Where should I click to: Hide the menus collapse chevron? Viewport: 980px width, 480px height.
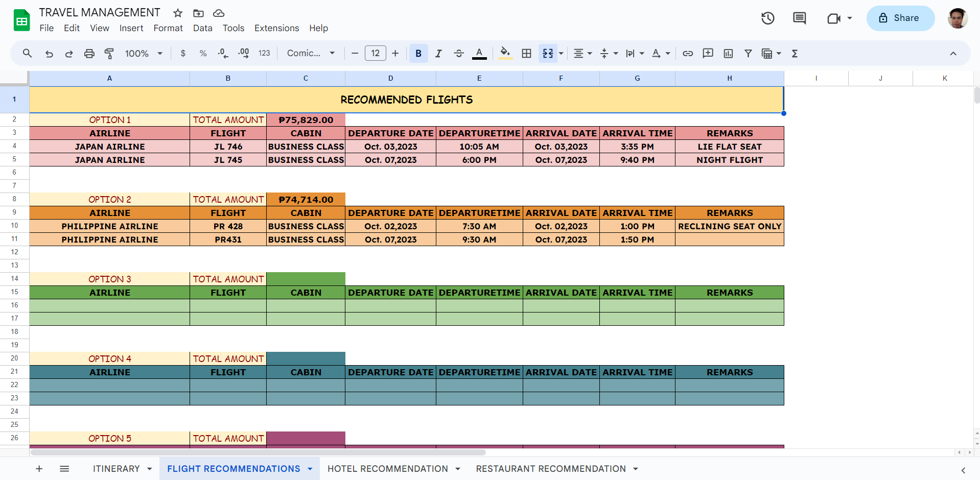point(953,53)
